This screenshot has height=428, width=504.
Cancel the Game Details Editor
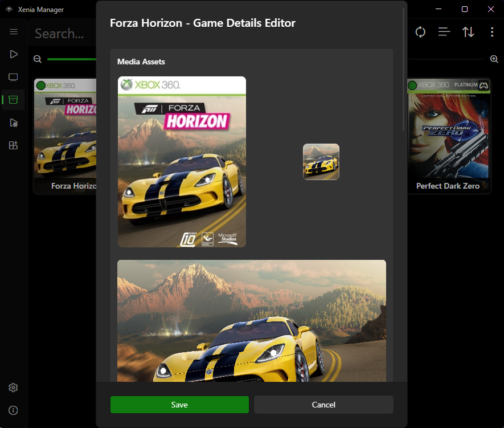pos(323,405)
